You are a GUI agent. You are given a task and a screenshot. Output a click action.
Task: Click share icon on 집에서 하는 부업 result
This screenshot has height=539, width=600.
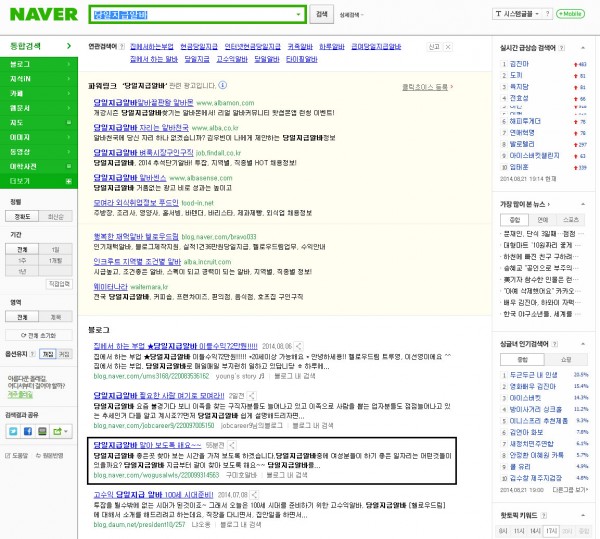[x=299, y=346]
